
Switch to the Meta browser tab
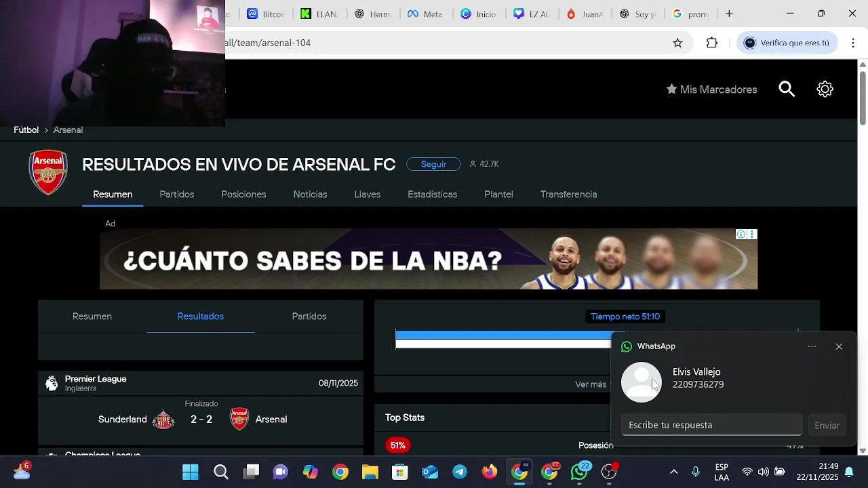coord(425,14)
